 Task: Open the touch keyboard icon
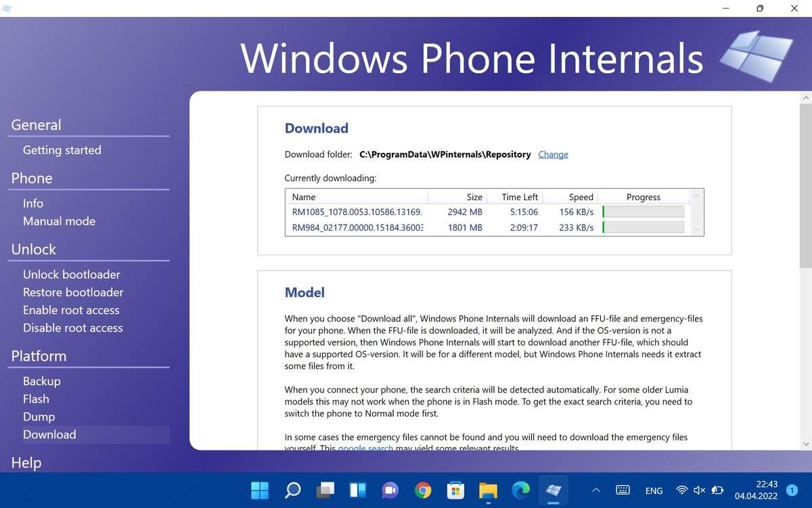click(623, 490)
